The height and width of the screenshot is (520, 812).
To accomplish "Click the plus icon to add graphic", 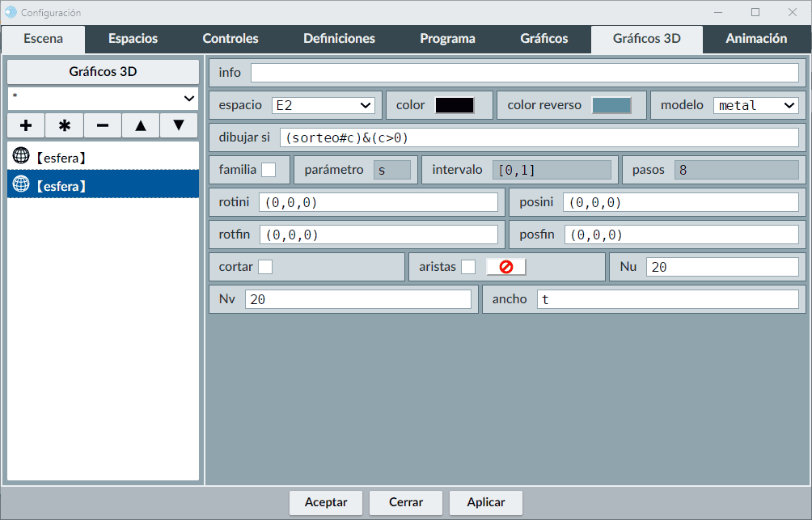I will (26, 125).
